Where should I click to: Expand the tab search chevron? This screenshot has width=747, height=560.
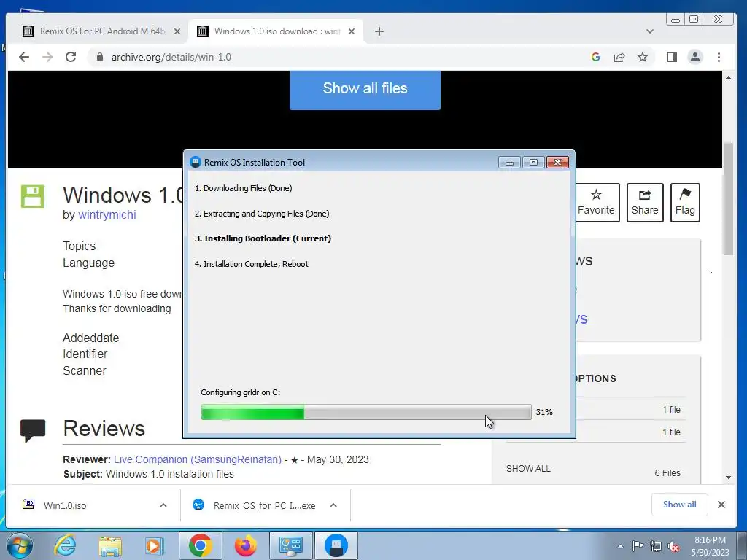click(650, 31)
